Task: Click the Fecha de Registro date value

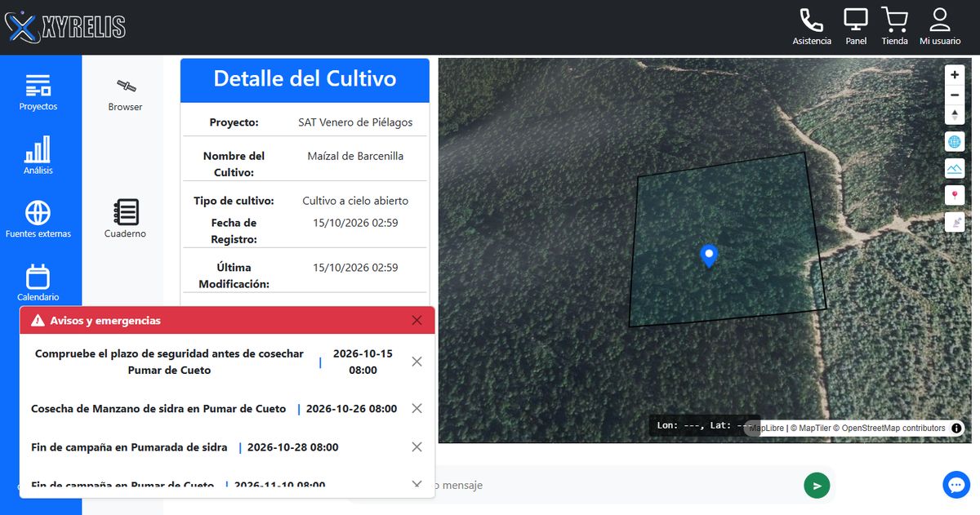Action: click(x=355, y=223)
